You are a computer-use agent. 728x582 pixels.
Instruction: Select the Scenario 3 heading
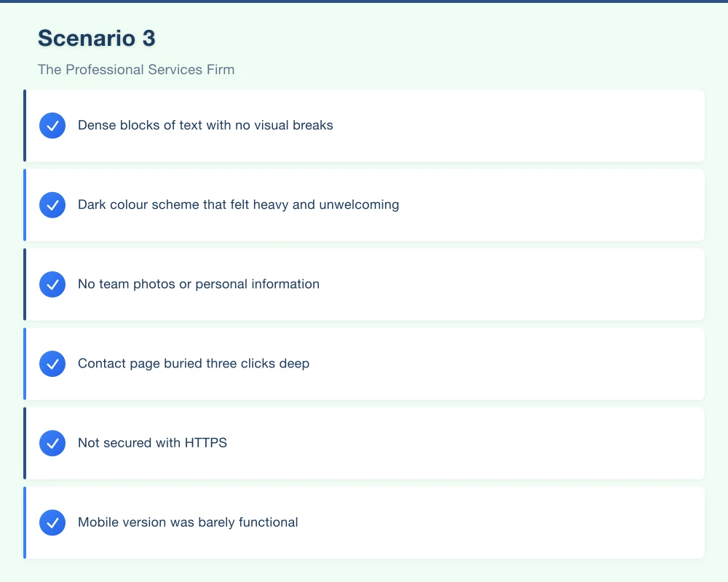coord(96,38)
